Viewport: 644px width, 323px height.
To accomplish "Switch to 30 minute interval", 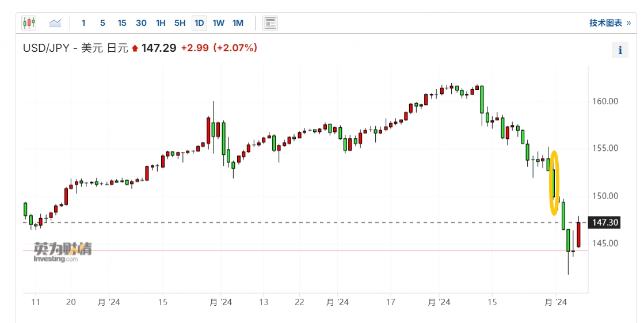I will tap(141, 23).
